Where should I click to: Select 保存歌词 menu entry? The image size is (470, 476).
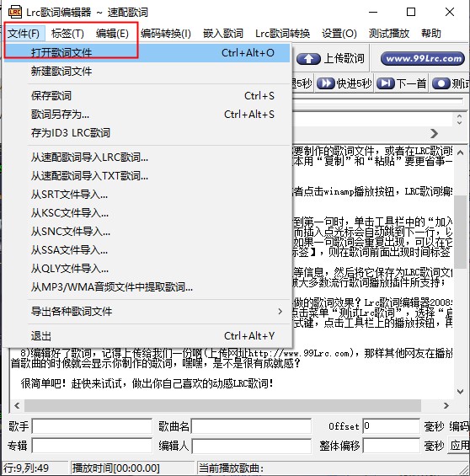147,96
